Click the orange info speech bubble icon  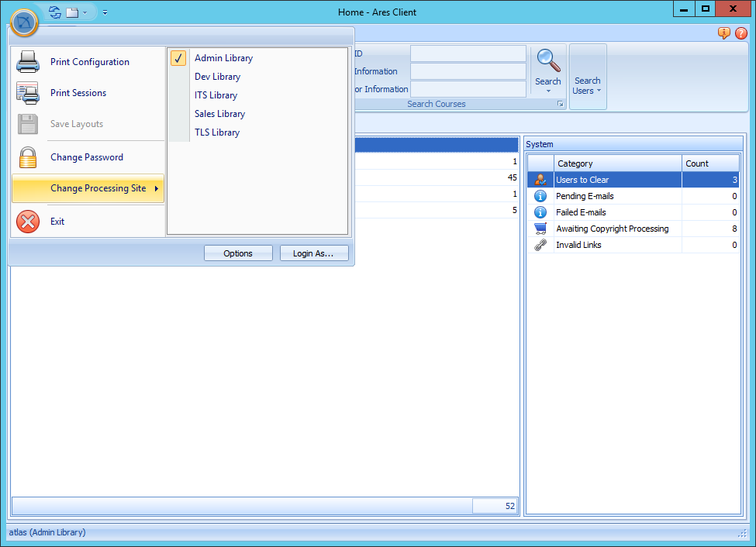tap(724, 33)
